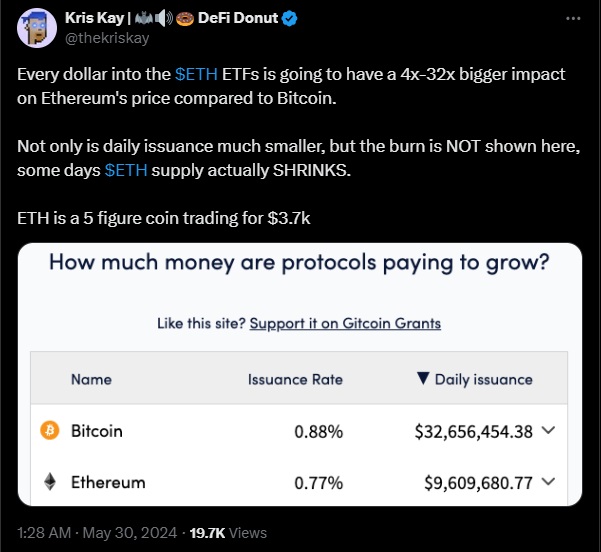Screen dimensions: 601x552
Task: Click the @thekriskay handle
Action: [105, 38]
